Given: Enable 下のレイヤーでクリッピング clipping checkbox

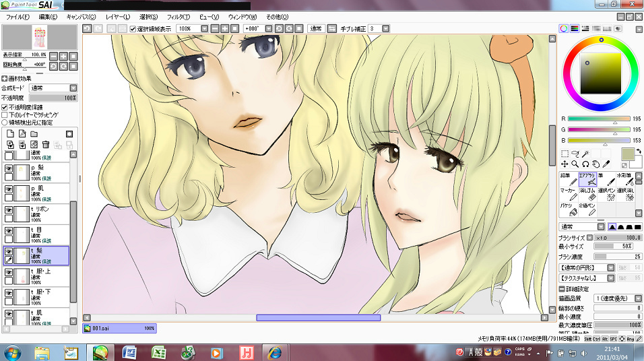Looking at the screenshot, I should (5, 115).
